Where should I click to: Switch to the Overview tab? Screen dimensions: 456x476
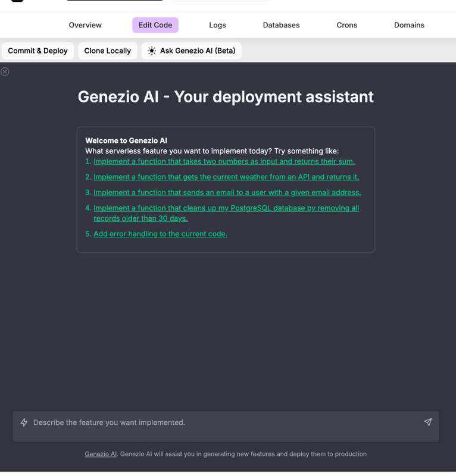tap(85, 25)
